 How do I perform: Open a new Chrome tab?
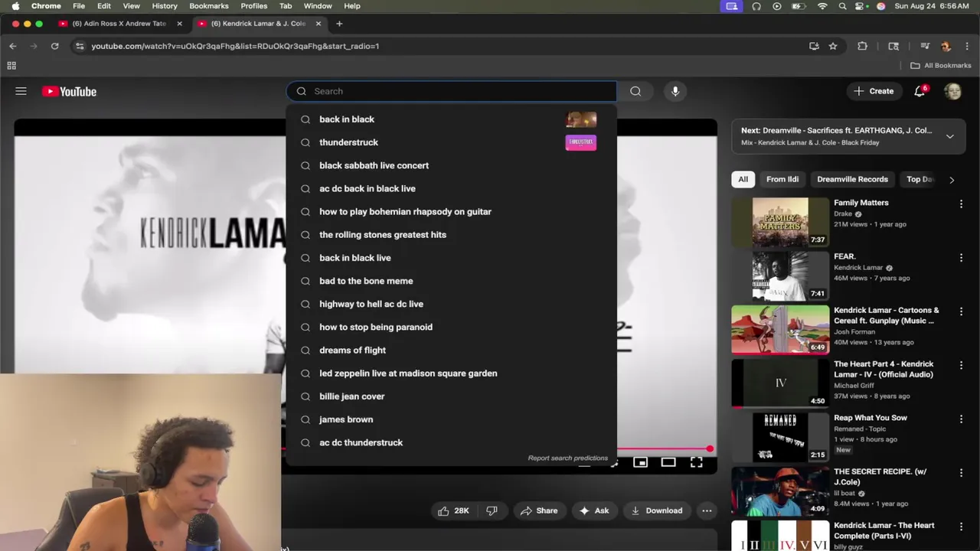pos(339,24)
